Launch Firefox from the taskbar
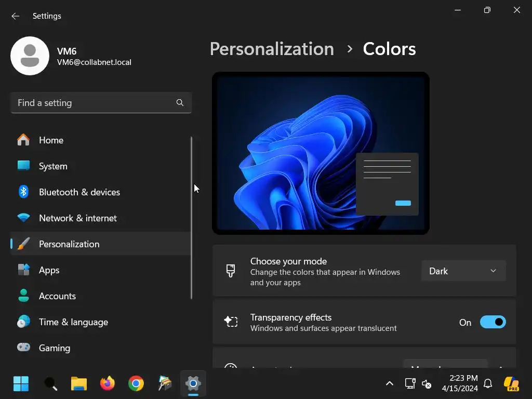This screenshot has width=532, height=399. tap(108, 384)
